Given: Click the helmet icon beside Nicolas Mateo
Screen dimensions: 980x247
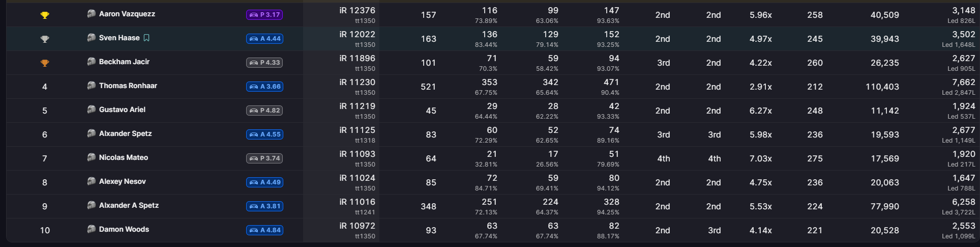Looking at the screenshot, I should tap(92, 157).
